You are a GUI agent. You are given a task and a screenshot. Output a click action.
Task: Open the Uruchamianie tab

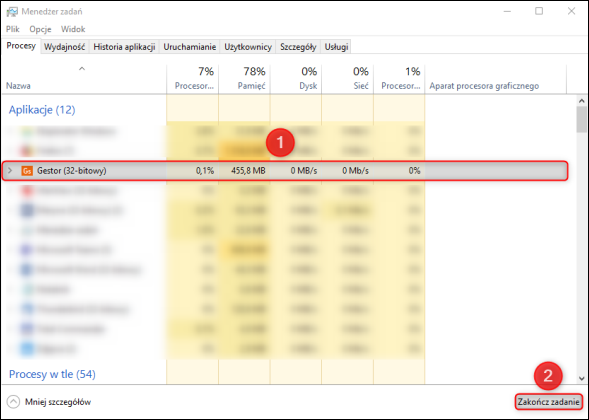pyautogui.click(x=189, y=47)
